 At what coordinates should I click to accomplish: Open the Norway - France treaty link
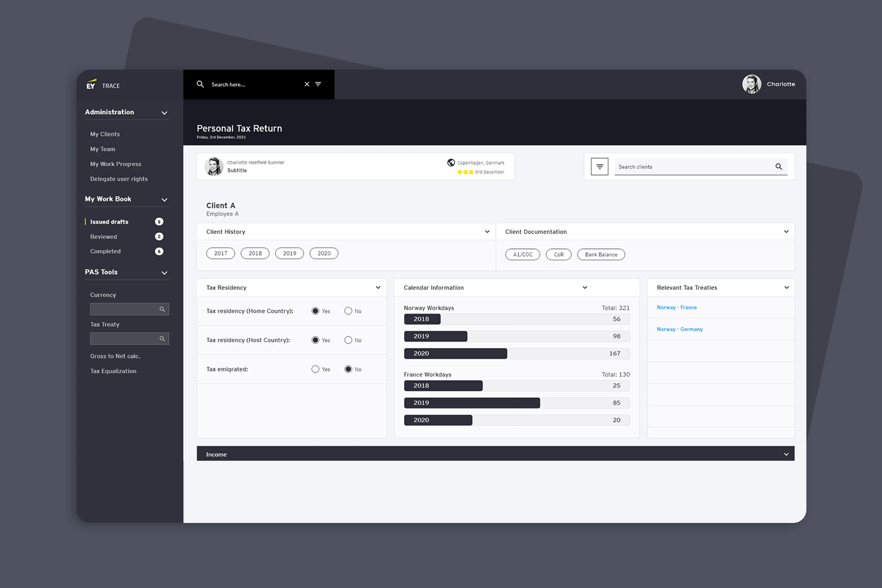coord(676,308)
